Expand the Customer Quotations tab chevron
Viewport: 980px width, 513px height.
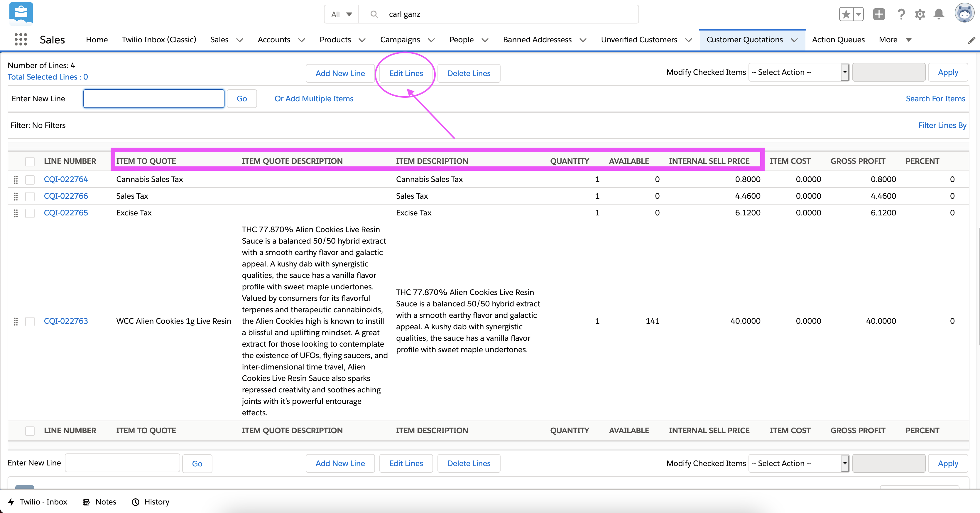(x=794, y=40)
